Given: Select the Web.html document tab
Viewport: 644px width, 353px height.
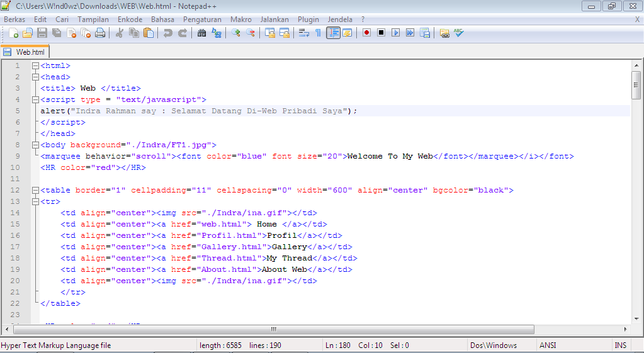Looking at the screenshot, I should click(x=25, y=52).
